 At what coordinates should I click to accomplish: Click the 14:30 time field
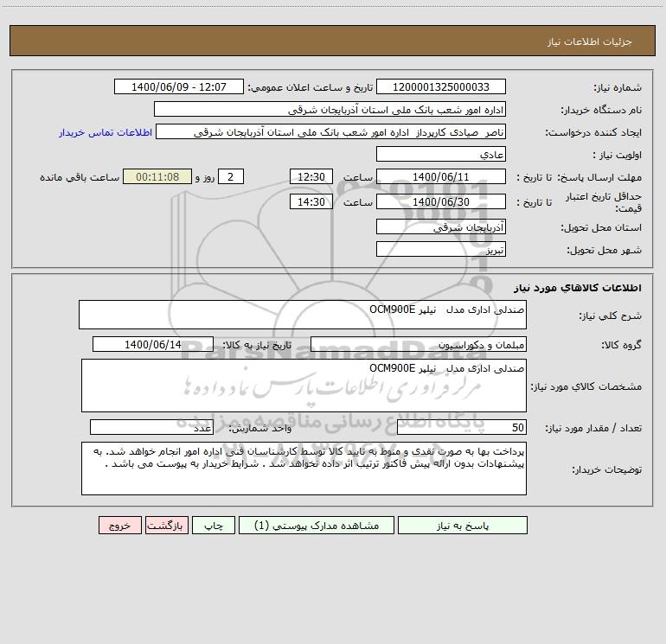pos(311,202)
